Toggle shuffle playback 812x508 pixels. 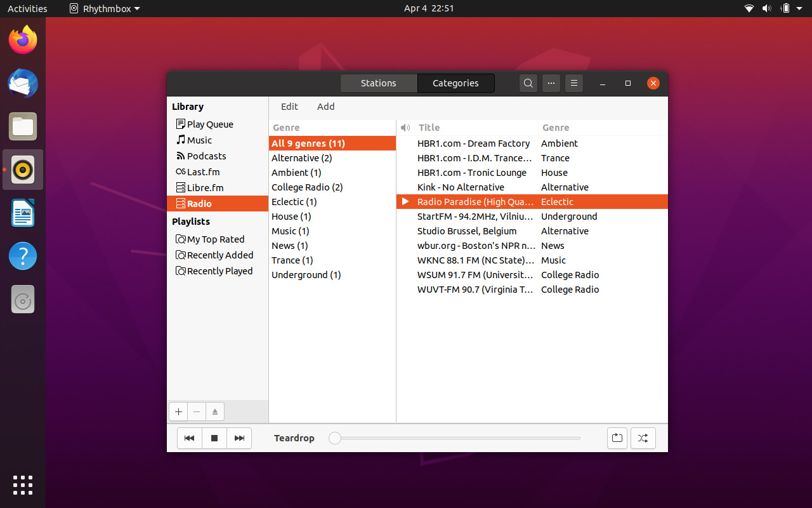point(643,438)
